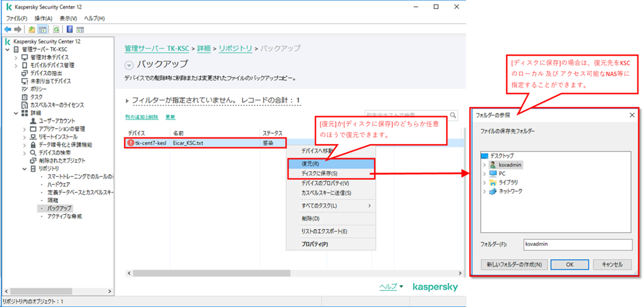Expand the アプリケーションの管理 node arrow

coord(25,129)
